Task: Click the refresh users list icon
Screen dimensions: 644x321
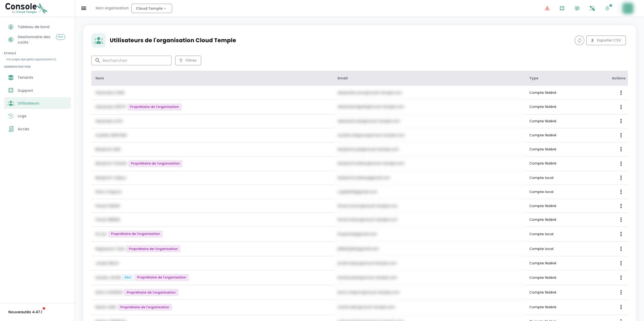Action: 579,40
